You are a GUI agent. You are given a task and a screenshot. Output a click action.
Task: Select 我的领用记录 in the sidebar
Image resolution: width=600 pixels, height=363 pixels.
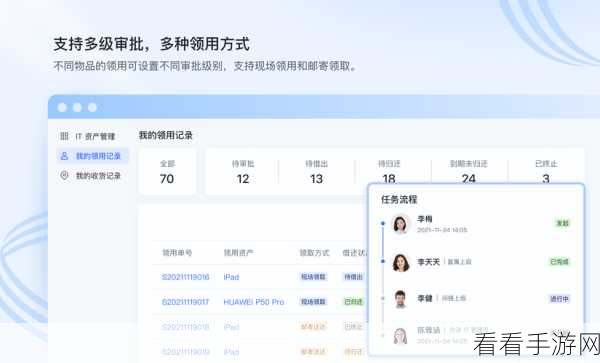click(93, 156)
